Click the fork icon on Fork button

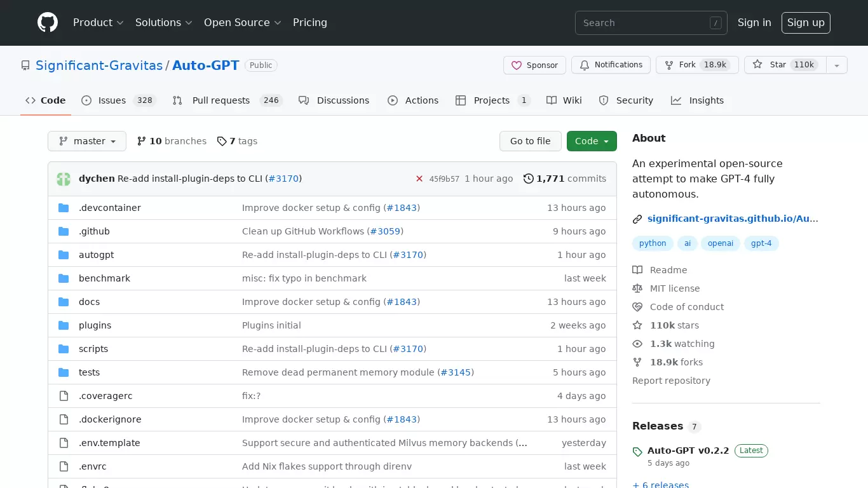click(x=669, y=65)
